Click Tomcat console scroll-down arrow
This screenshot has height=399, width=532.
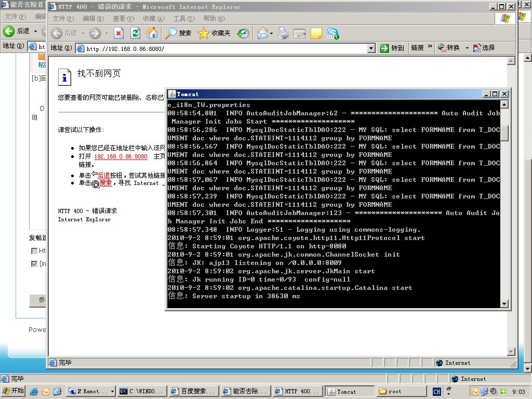click(x=504, y=303)
